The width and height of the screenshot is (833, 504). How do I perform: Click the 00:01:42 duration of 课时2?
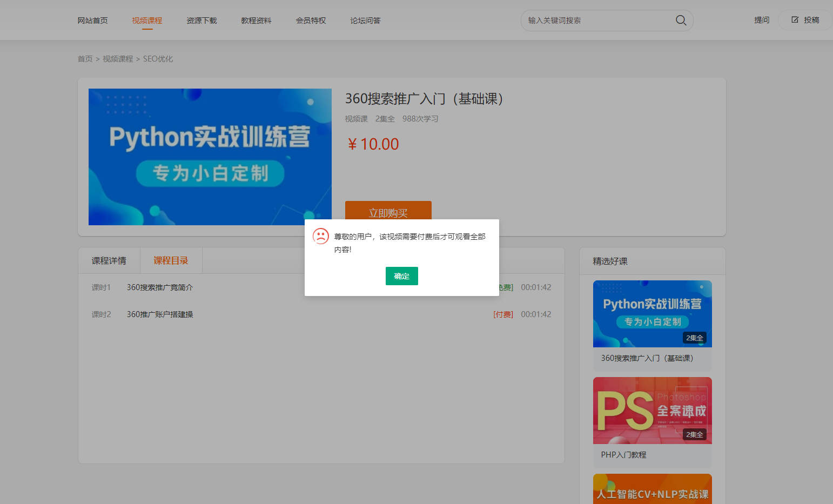coord(536,314)
